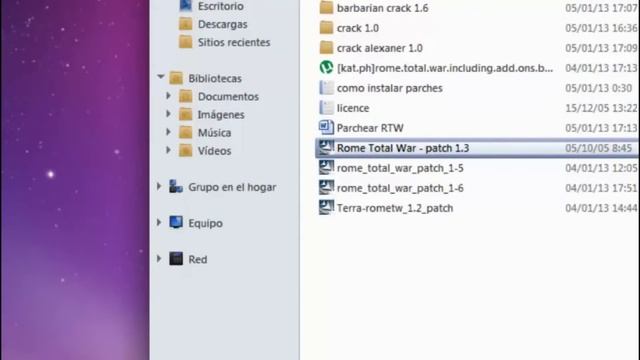Viewport: 640px width, 360px height.
Task: Select Bibliotecas in the navigation tree
Action: click(215, 78)
